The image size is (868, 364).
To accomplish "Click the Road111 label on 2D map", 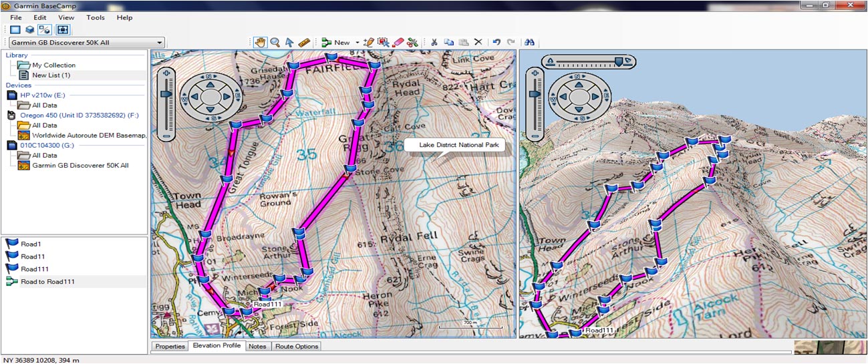I will point(267,305).
